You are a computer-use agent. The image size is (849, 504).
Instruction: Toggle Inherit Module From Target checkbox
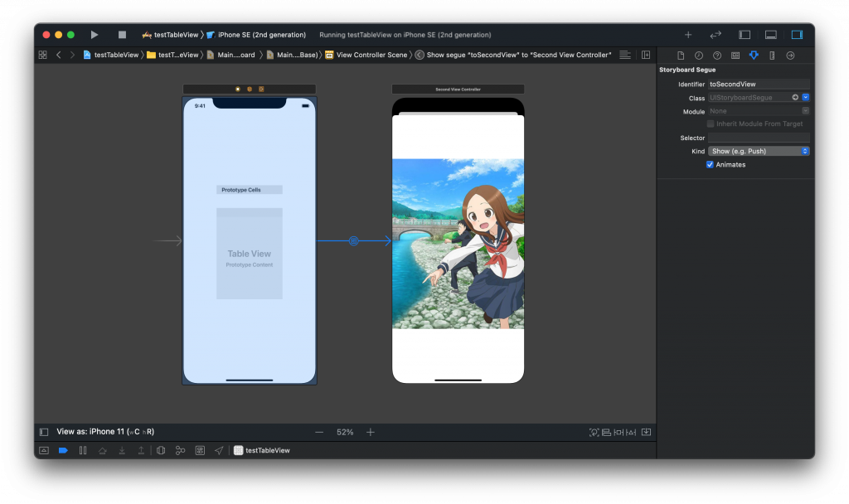point(711,124)
